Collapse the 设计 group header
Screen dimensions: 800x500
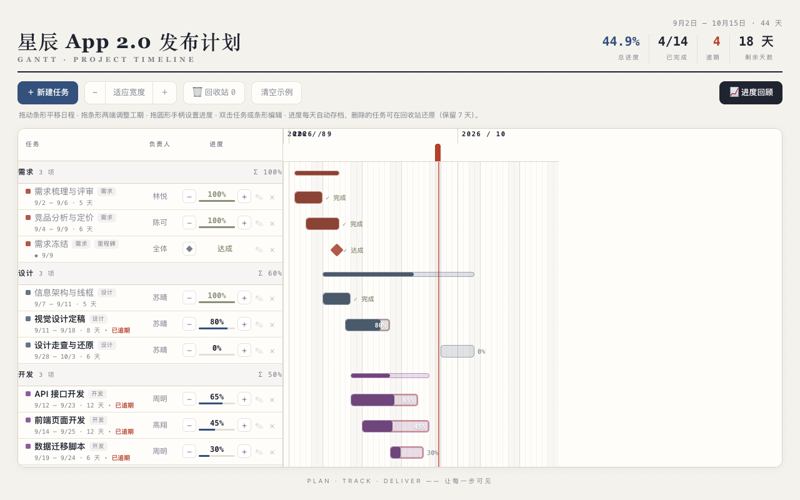point(150,273)
